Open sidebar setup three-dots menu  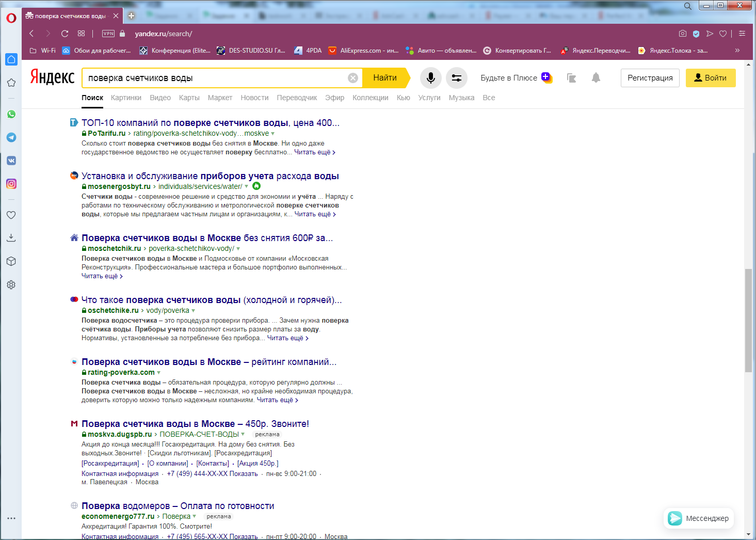pos(11,518)
